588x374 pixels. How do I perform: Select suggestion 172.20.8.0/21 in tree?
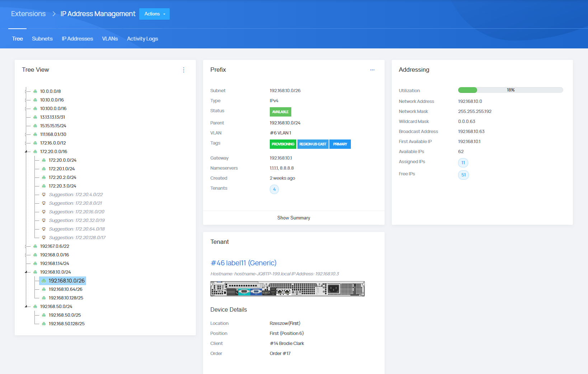(75, 203)
